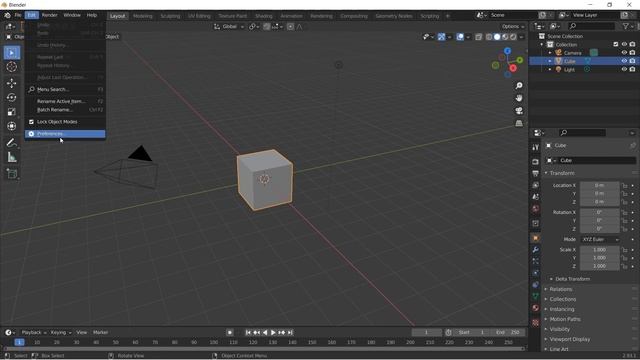Toggle show overlays button
Image resolution: width=640 pixels, height=360 pixels.
(x=460, y=37)
